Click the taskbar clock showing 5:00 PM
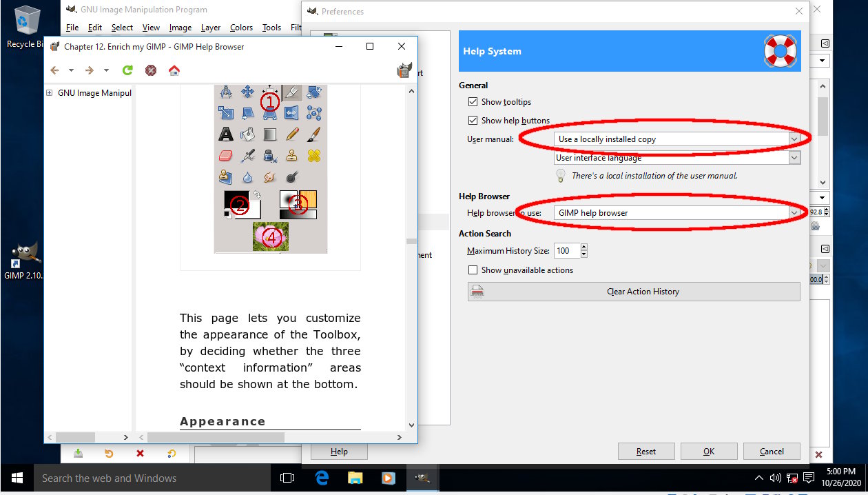This screenshot has width=868, height=495. click(x=840, y=478)
